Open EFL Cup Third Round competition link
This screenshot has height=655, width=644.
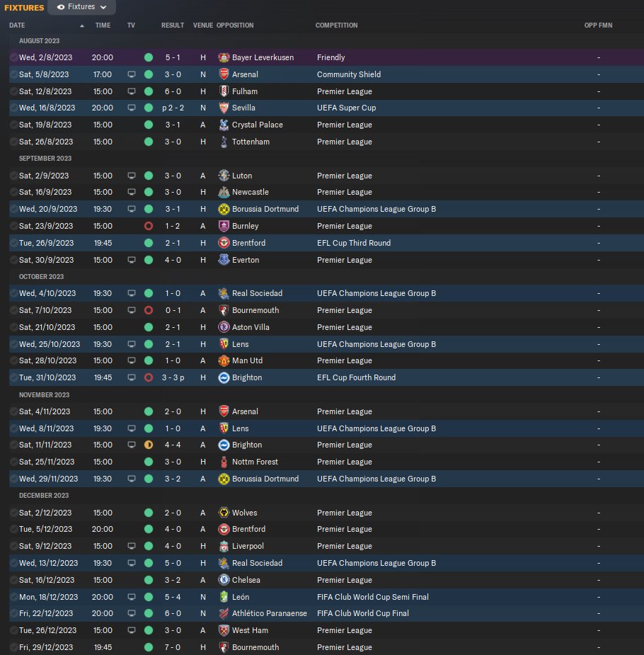pyautogui.click(x=354, y=243)
